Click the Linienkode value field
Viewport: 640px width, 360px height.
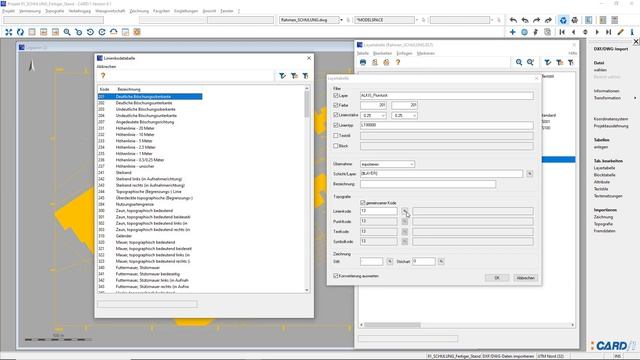point(378,211)
